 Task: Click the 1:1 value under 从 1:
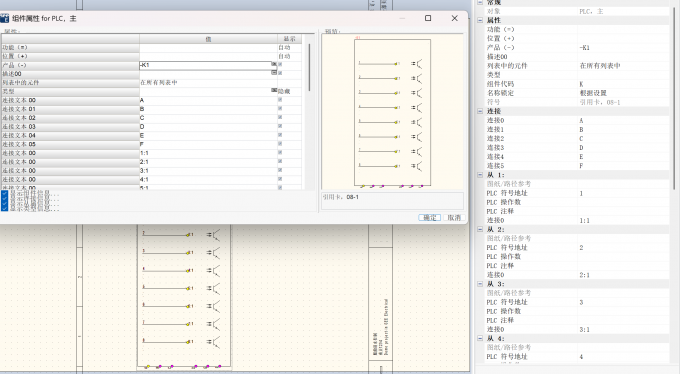tap(585, 220)
